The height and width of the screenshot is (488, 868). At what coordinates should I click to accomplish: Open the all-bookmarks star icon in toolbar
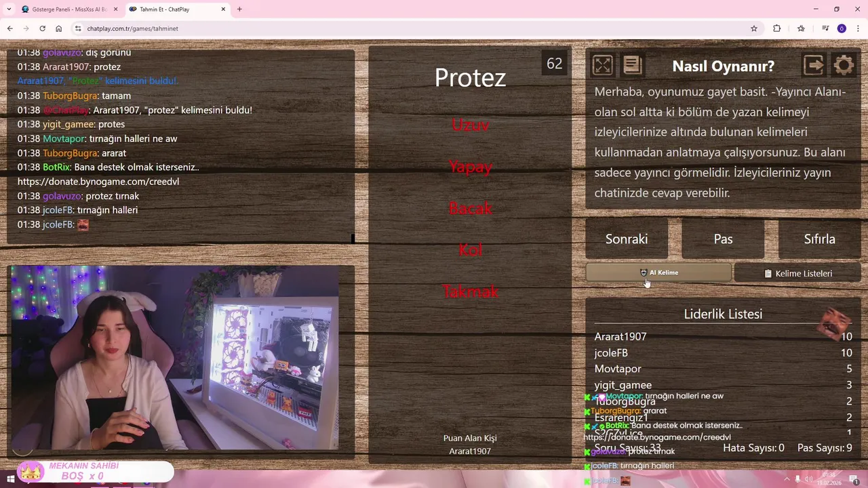click(801, 28)
